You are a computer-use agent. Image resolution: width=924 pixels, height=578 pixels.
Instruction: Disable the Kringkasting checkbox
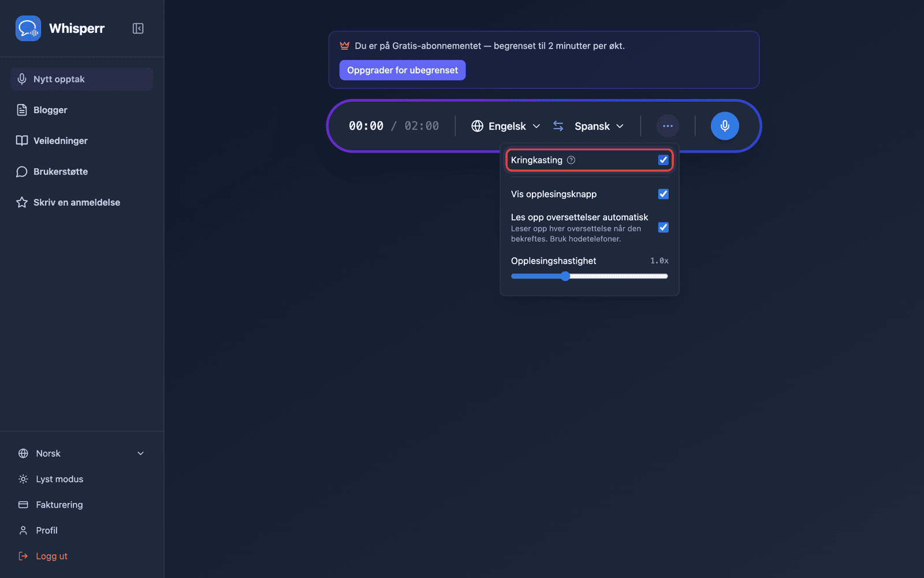[x=664, y=160]
